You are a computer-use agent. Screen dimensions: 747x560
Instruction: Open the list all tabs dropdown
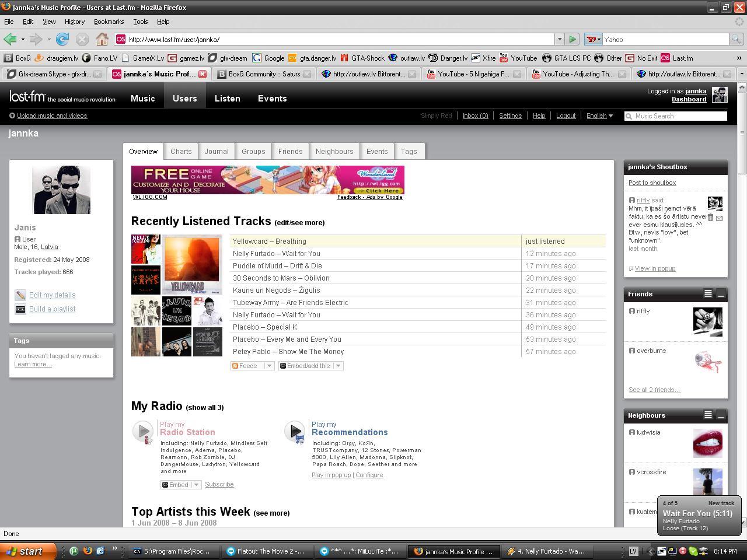[x=741, y=74]
